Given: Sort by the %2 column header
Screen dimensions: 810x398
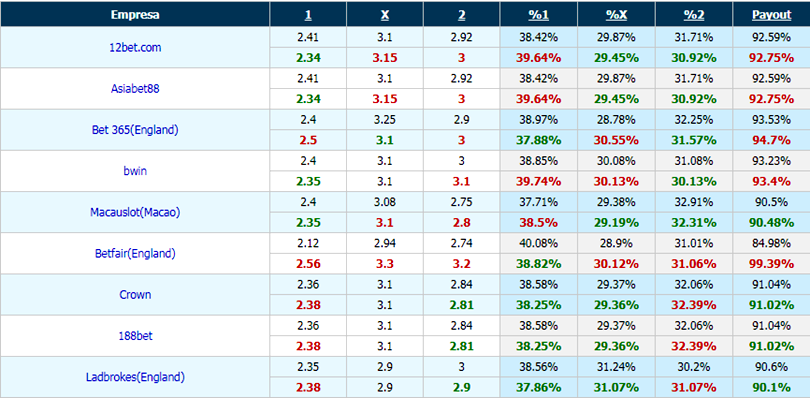Looking at the screenshot, I should click(x=694, y=15).
